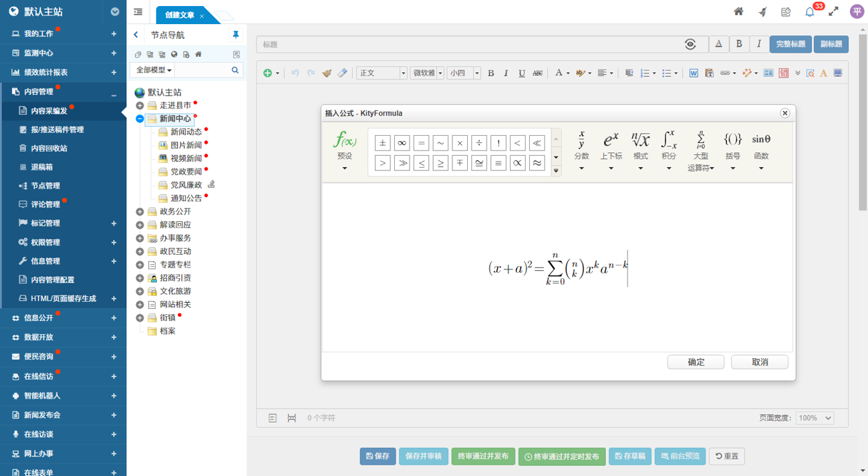
Task: Switch to the 创建文章 tab
Action: (180, 15)
